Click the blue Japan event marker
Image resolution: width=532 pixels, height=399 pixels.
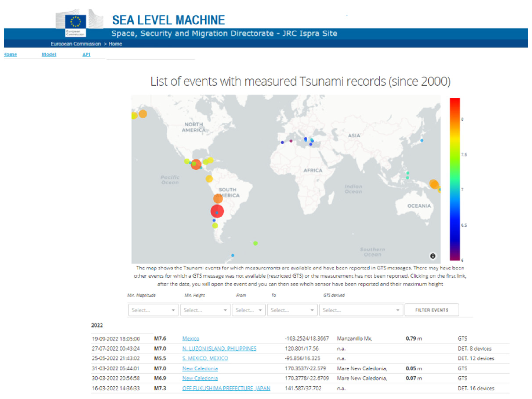[x=422, y=140]
